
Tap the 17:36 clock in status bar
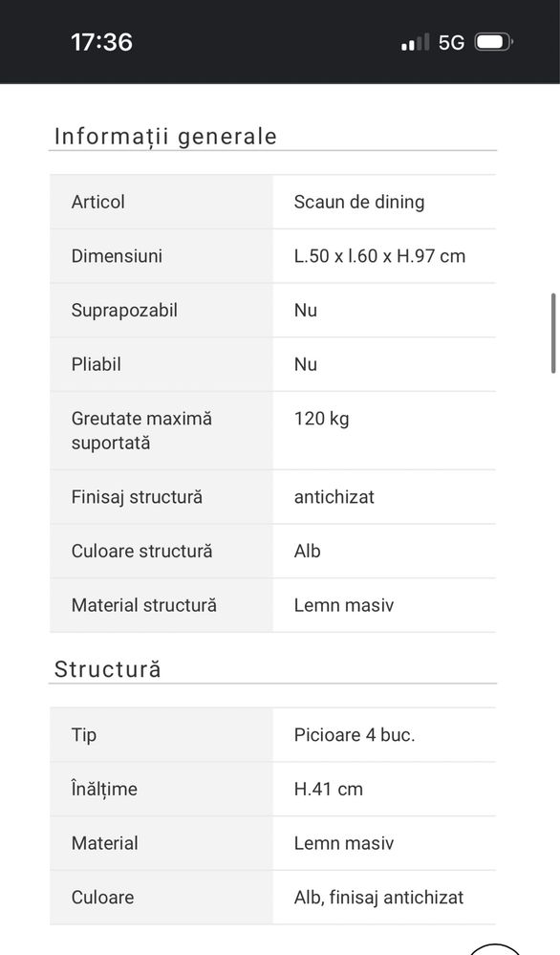(101, 42)
